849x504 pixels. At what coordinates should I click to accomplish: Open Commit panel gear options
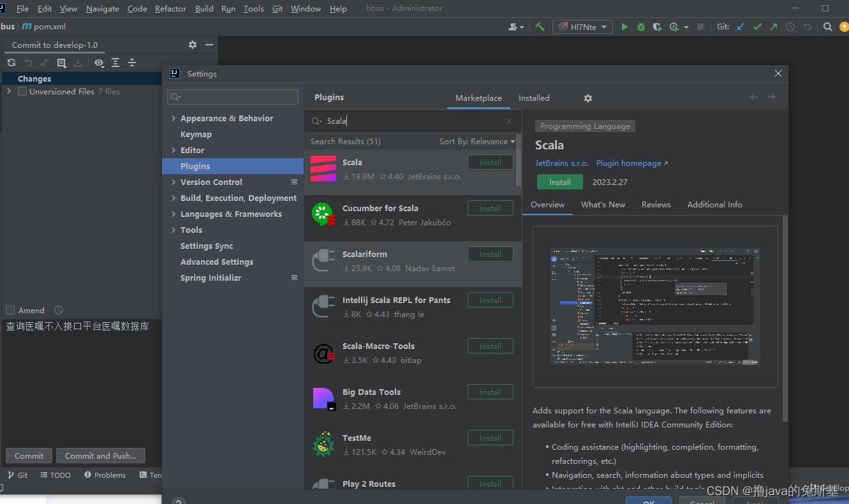[193, 45]
